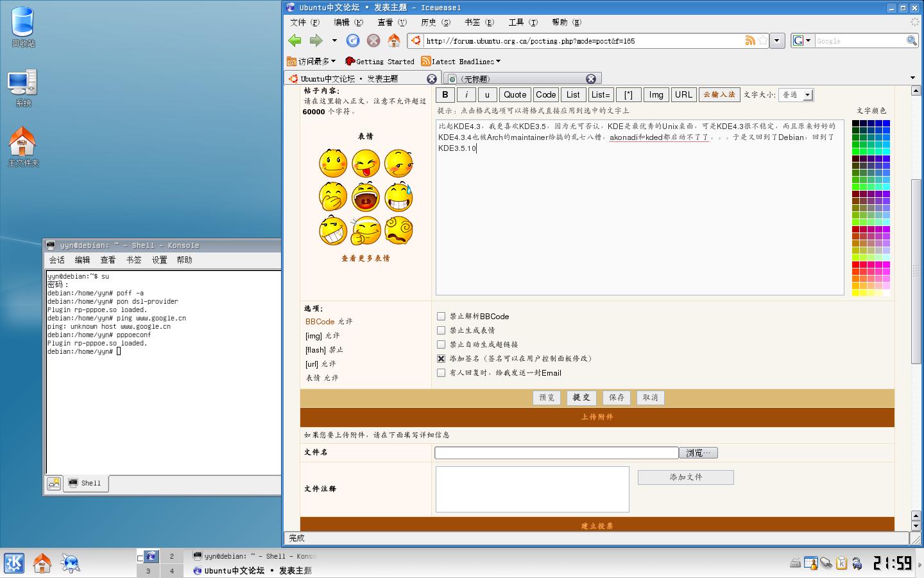
Task: Open the list-all-tabs dropdown arrow
Action: [913, 78]
